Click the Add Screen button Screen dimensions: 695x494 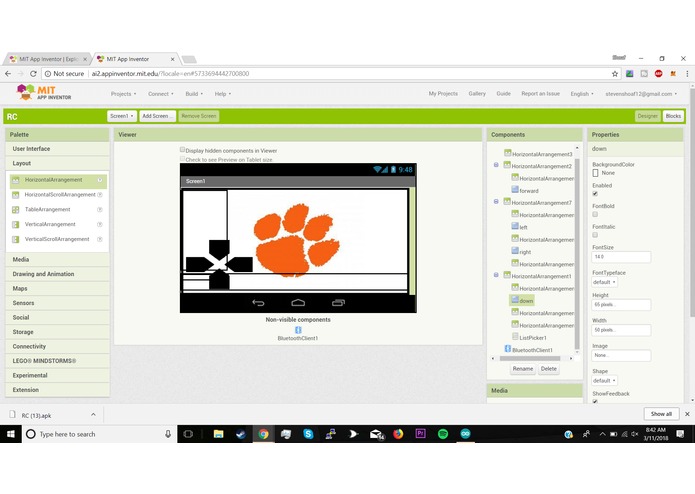[x=157, y=116]
